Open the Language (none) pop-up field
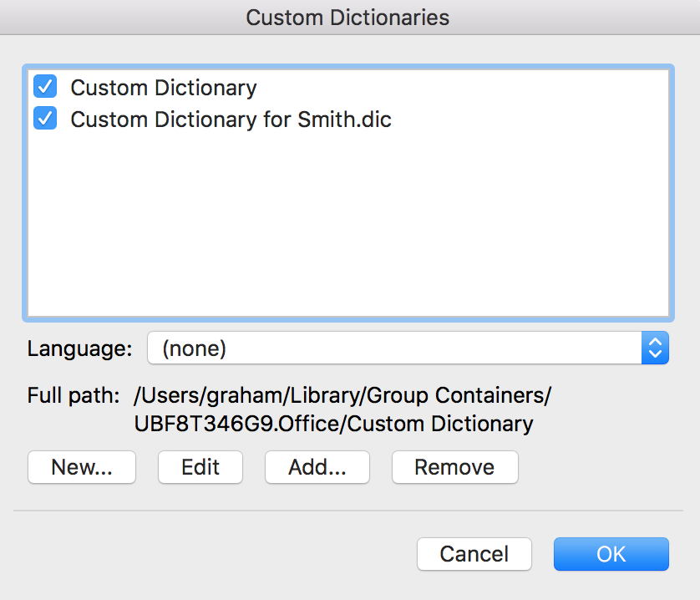The image size is (700, 600). coord(408,348)
